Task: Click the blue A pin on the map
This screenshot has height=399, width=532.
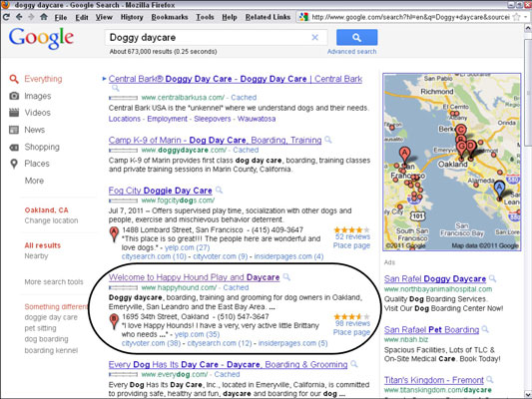Action: 499,190
